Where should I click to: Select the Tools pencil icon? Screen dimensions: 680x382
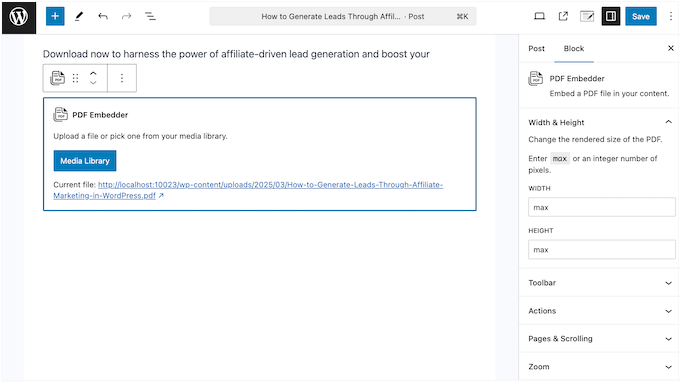(79, 16)
